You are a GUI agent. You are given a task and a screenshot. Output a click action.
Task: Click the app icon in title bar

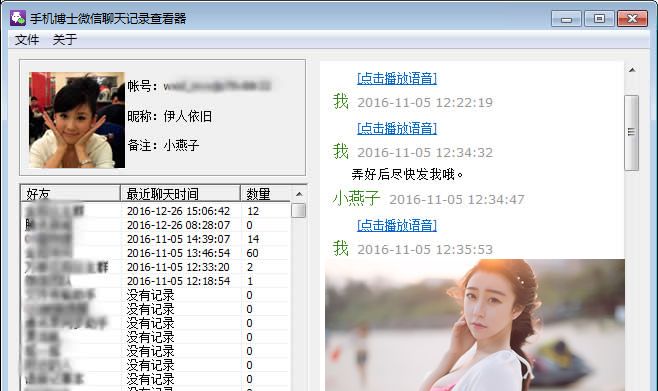(x=18, y=18)
